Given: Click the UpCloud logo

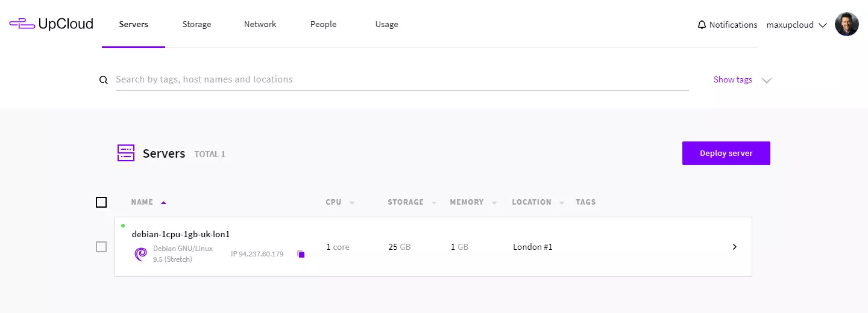Looking at the screenshot, I should 51,24.
